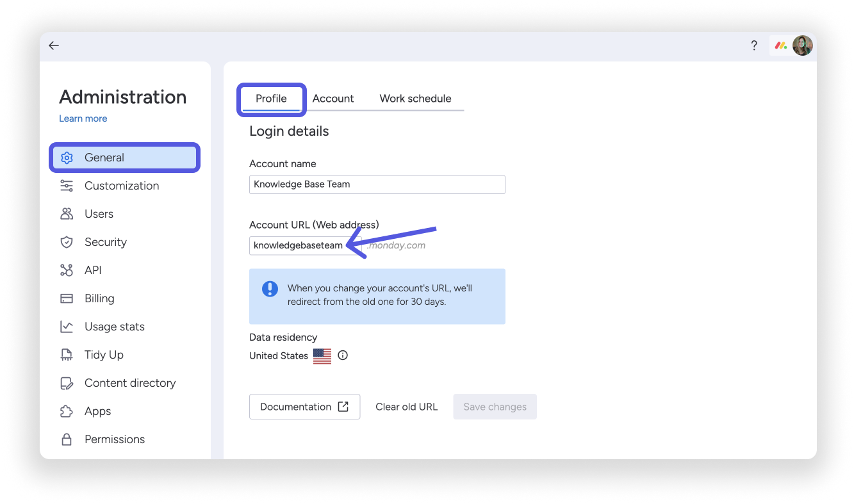Open the Content directory icon

(x=67, y=382)
